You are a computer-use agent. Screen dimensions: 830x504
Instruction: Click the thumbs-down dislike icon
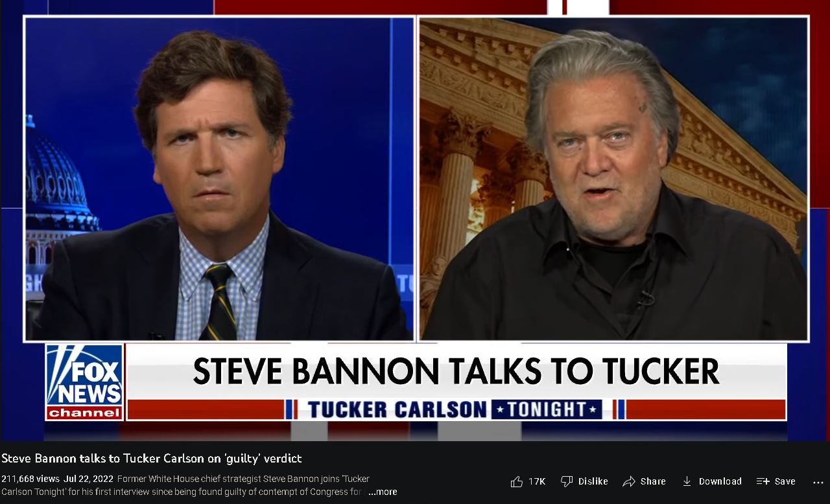[x=566, y=481]
